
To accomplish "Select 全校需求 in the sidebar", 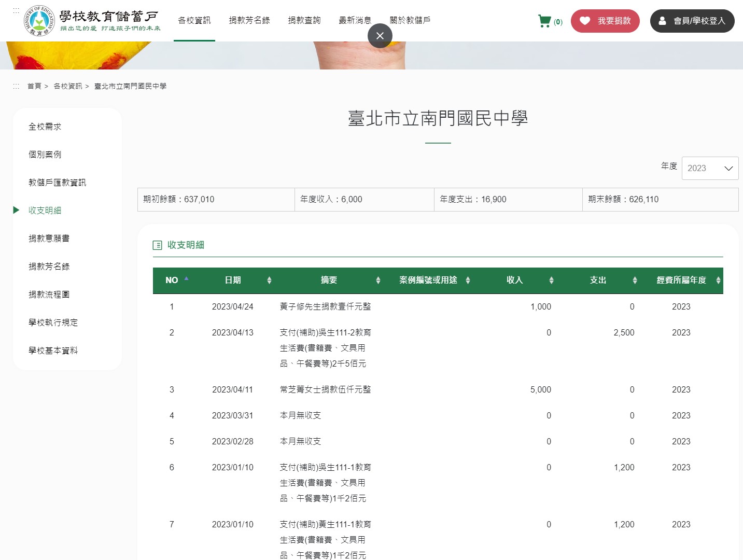I will click(45, 127).
